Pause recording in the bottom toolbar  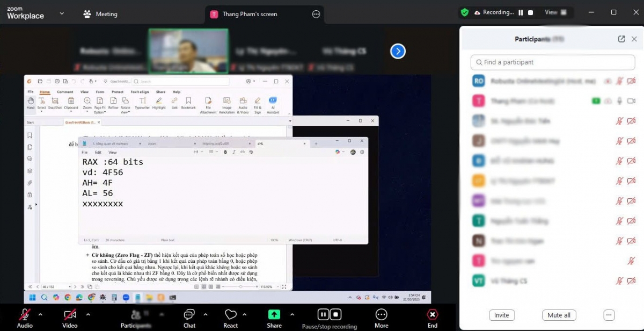pos(323,314)
